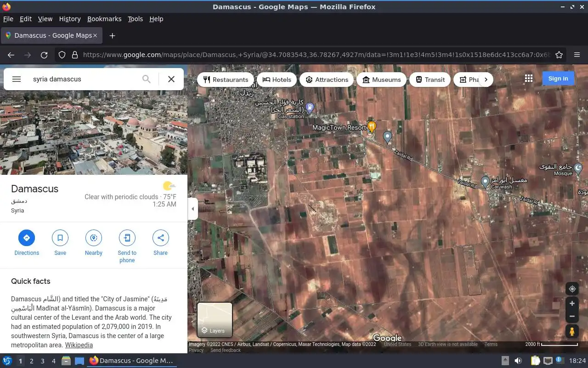Click the Firefox taskbar window button
This screenshot has height=368, width=588.
131,361
